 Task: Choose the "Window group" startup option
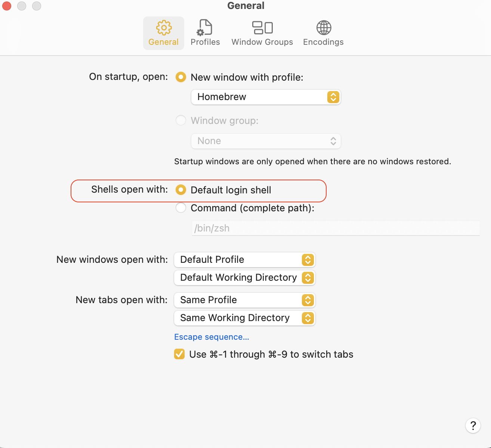(x=181, y=120)
